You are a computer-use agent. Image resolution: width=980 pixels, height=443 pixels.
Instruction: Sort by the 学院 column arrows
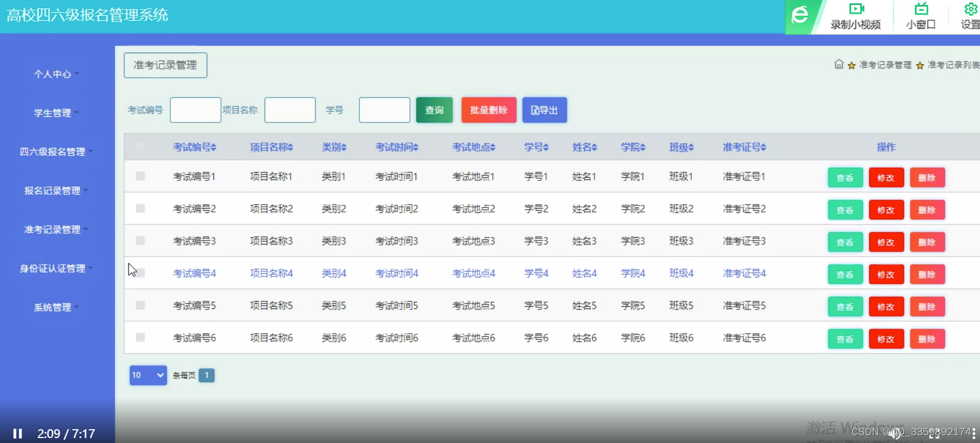[x=642, y=147]
